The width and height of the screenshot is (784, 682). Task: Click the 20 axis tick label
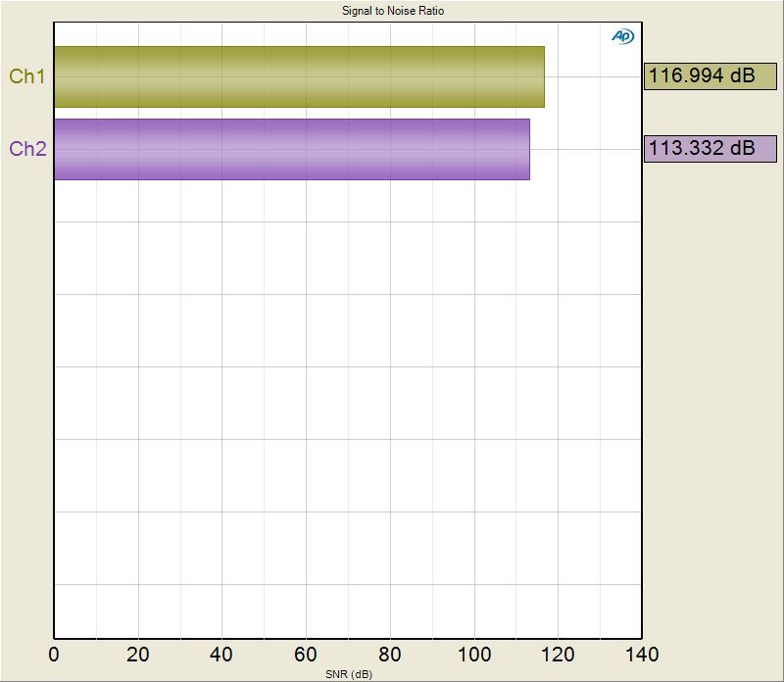click(x=137, y=655)
